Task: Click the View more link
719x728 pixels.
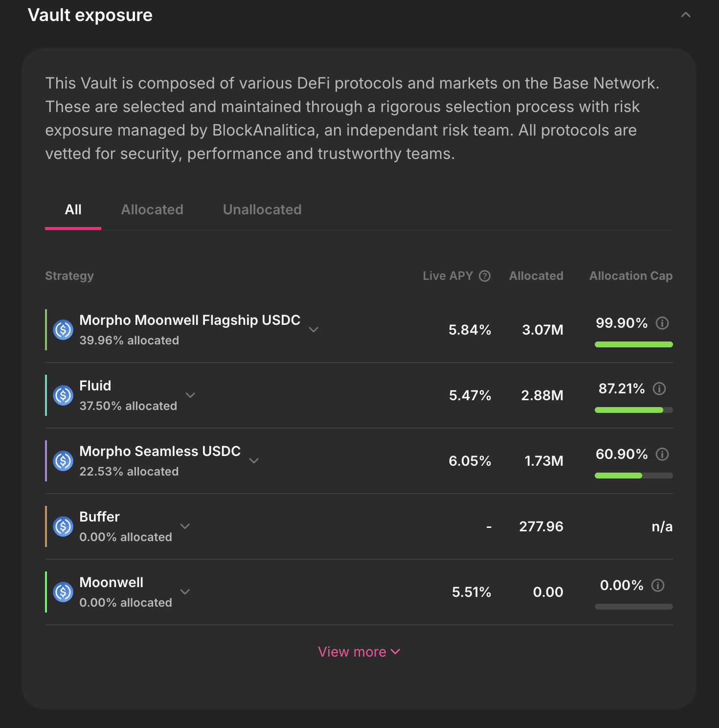Action: [x=359, y=652]
